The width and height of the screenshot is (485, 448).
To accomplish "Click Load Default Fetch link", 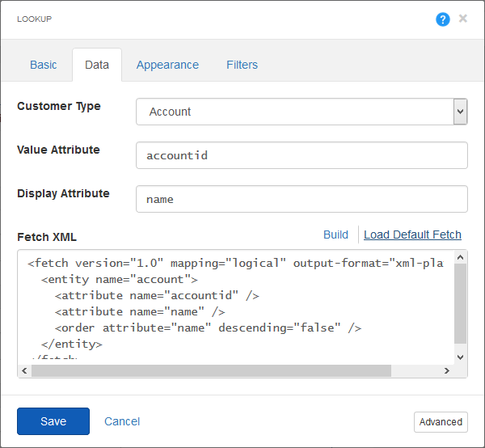I will [x=412, y=235].
